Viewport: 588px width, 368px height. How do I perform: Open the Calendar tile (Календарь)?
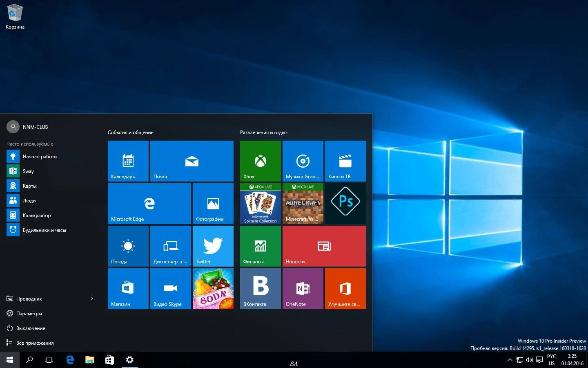[128, 161]
